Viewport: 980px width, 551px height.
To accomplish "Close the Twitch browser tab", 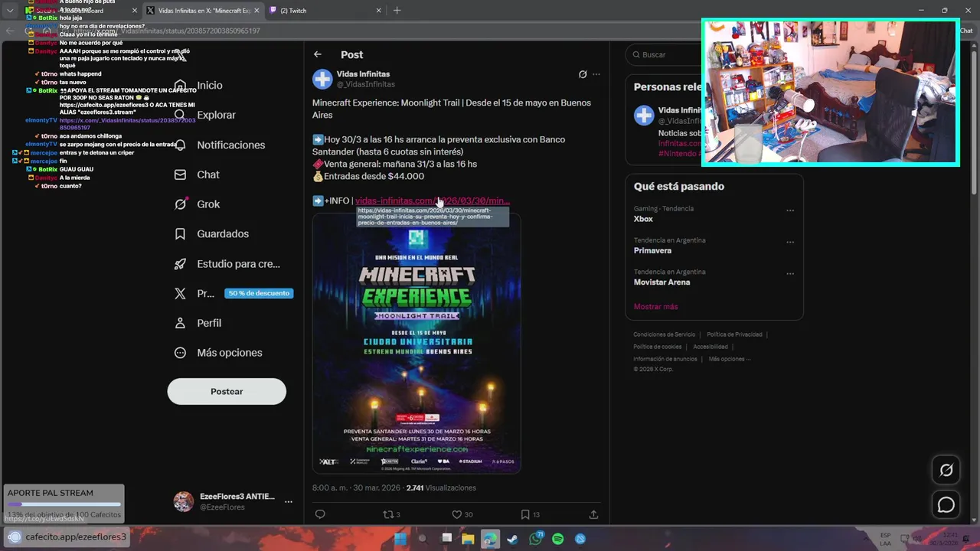I will coord(378,11).
